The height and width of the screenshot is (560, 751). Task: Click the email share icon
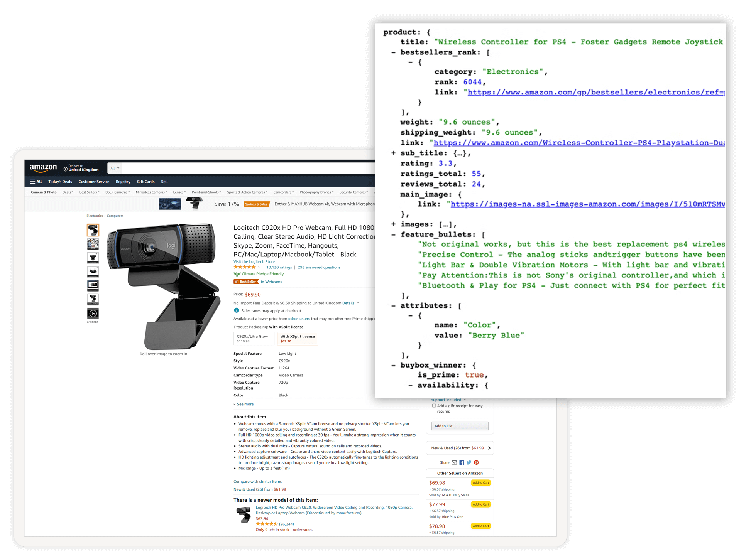(454, 462)
